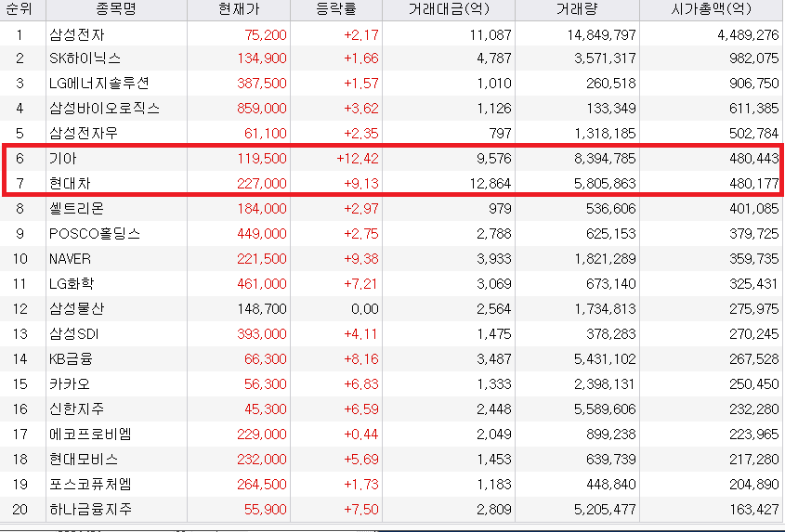
Task: Click the 14,849,797 volume cell
Action: point(601,34)
